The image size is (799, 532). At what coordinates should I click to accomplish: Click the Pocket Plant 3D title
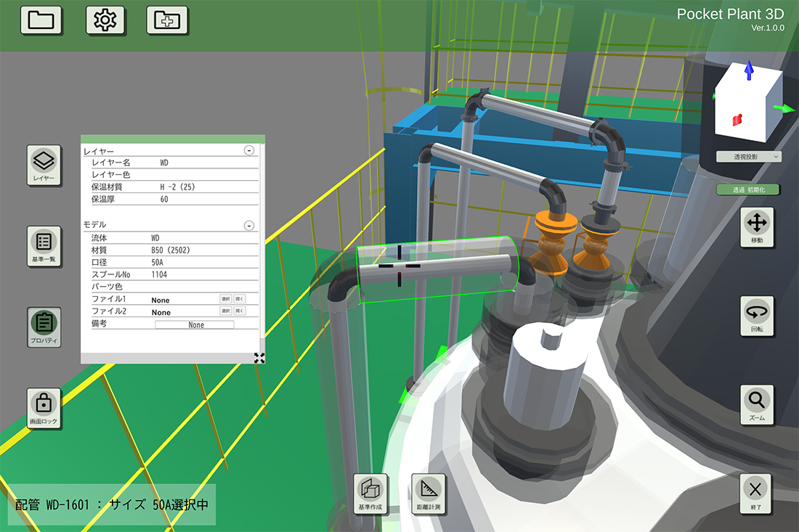point(730,14)
